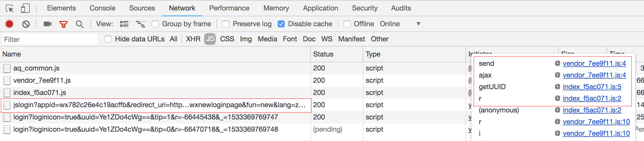Switch to the Console tab
The image size is (644, 141).
click(x=102, y=8)
